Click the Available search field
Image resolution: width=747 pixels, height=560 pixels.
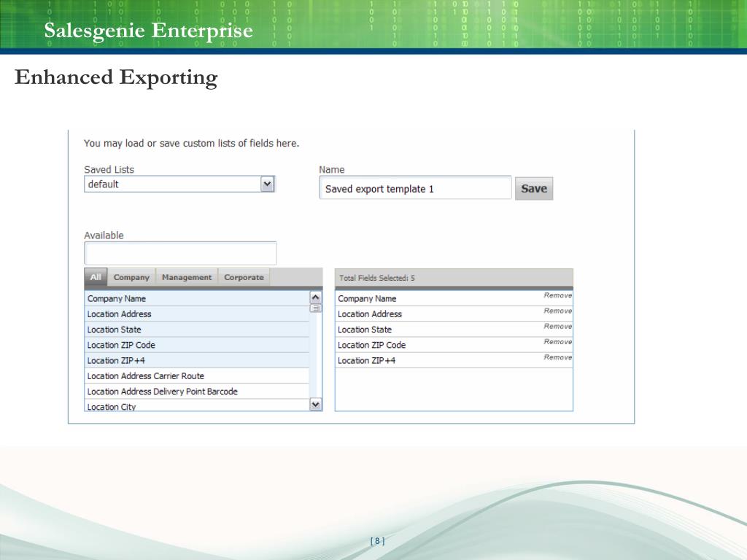pyautogui.click(x=180, y=253)
